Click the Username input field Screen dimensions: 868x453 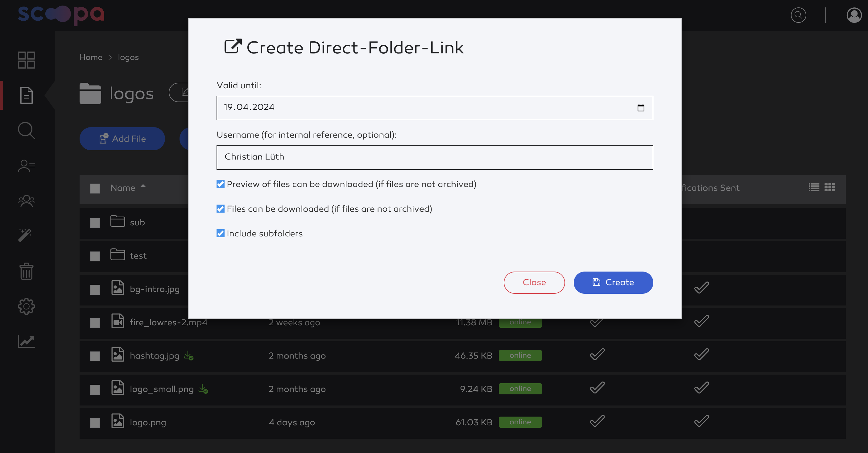pos(435,157)
